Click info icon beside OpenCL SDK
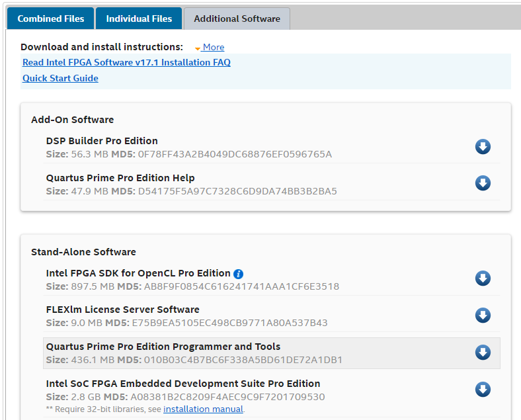 (x=239, y=274)
